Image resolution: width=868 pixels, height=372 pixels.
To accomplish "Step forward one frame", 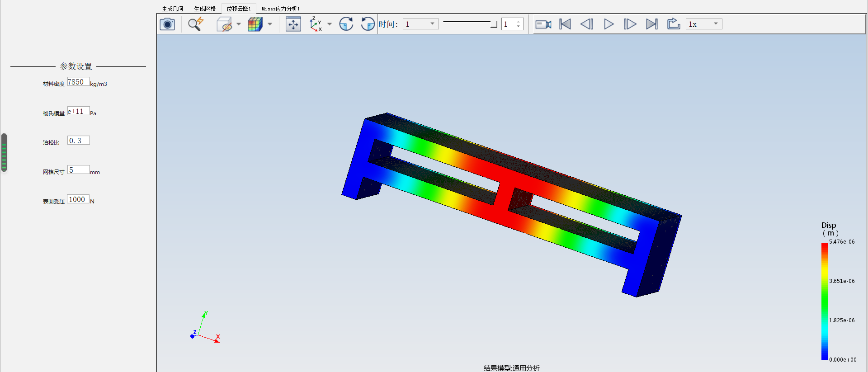I will click(630, 24).
